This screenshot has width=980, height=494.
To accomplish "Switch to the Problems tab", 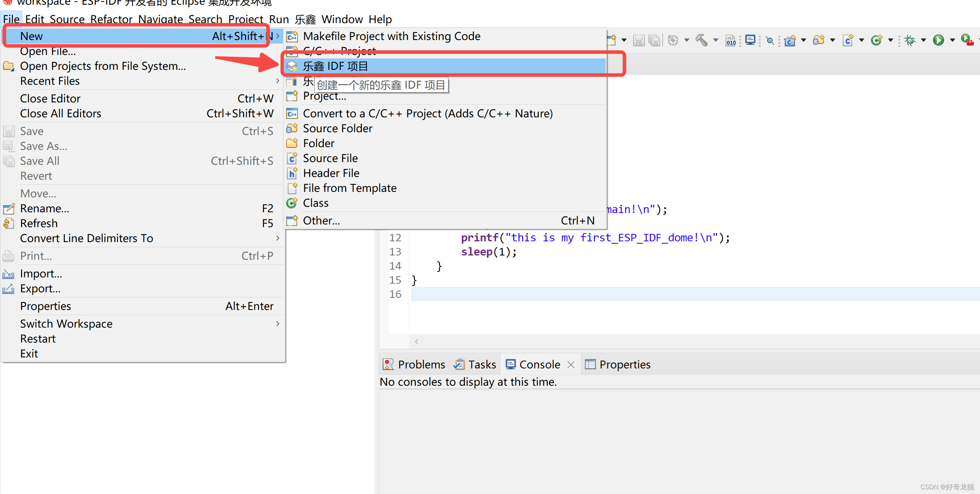I will coord(414,364).
